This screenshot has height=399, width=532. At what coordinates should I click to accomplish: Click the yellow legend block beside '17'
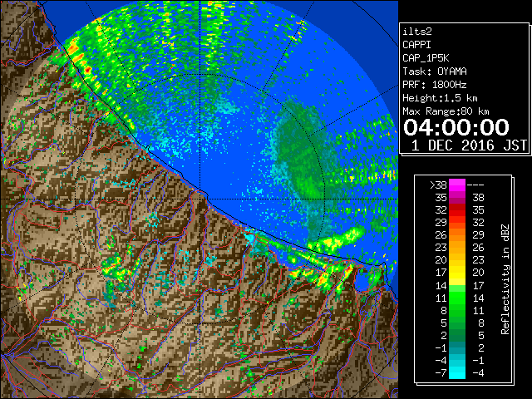click(457, 273)
